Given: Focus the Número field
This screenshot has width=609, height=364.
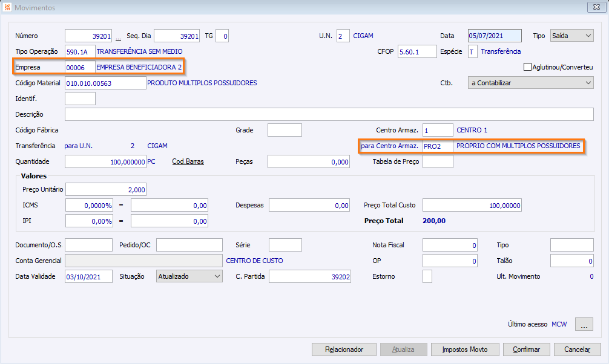Looking at the screenshot, I should point(88,36).
